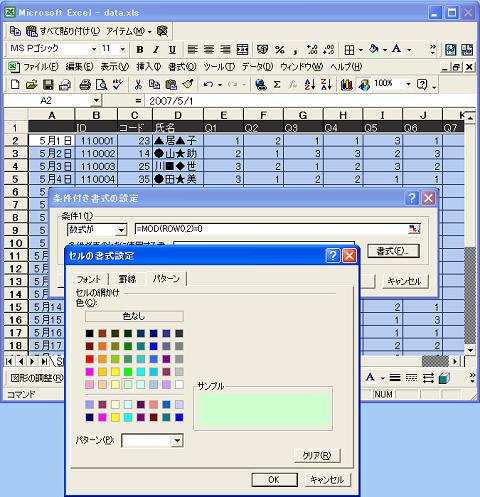Open the MS Pゴシック font name dropdown
Screen dimensions: 480x497
coord(94,49)
